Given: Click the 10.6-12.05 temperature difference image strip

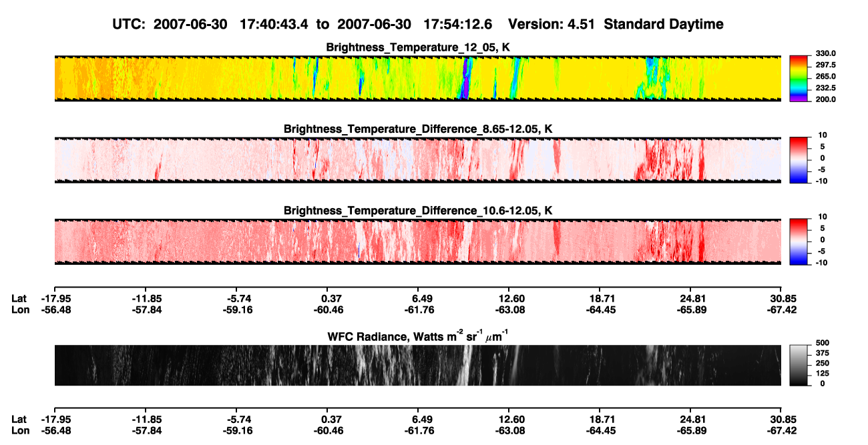Looking at the screenshot, I should click(418, 242).
